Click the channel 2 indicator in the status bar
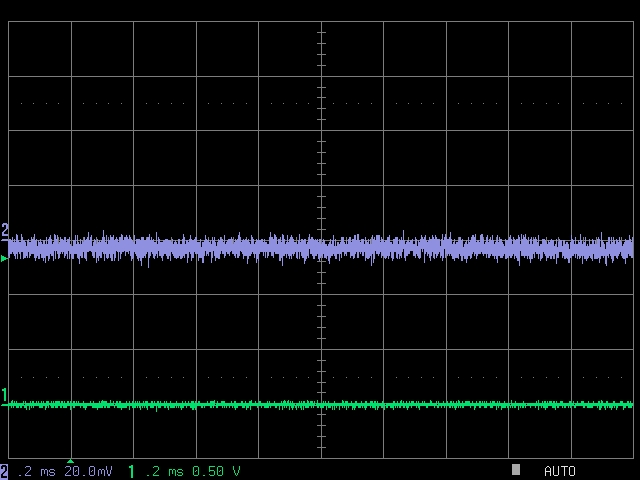640x480 pixels. [4, 471]
